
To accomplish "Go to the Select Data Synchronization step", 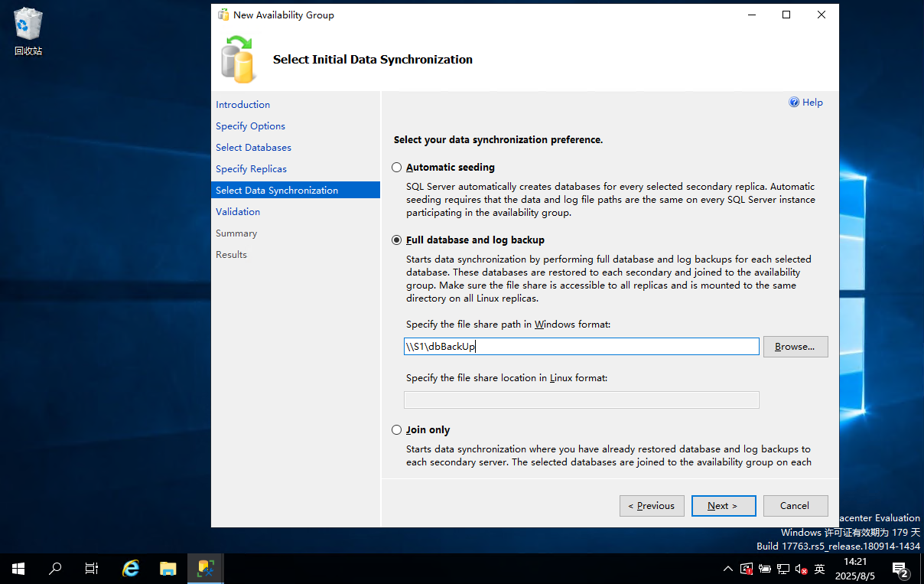I will pos(295,190).
